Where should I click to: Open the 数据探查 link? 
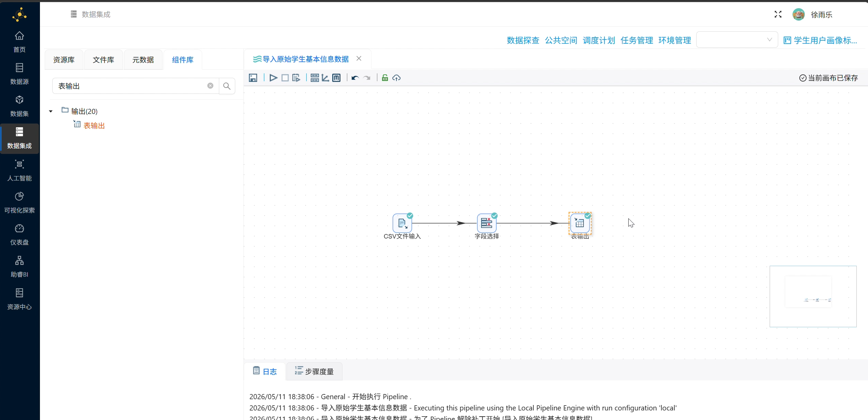coord(523,40)
